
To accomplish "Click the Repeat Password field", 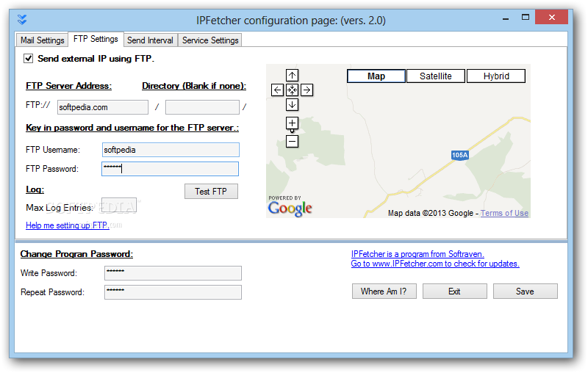I will click(x=173, y=292).
